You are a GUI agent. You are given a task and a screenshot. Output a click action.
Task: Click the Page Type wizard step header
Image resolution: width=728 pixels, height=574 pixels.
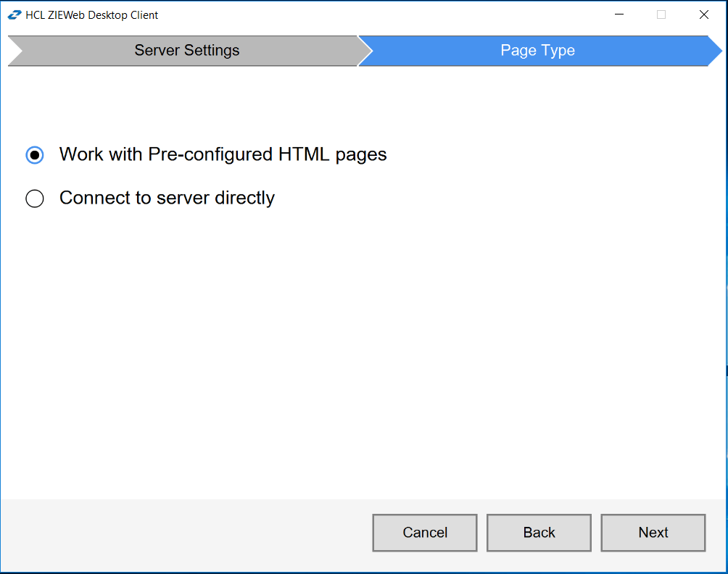point(537,50)
